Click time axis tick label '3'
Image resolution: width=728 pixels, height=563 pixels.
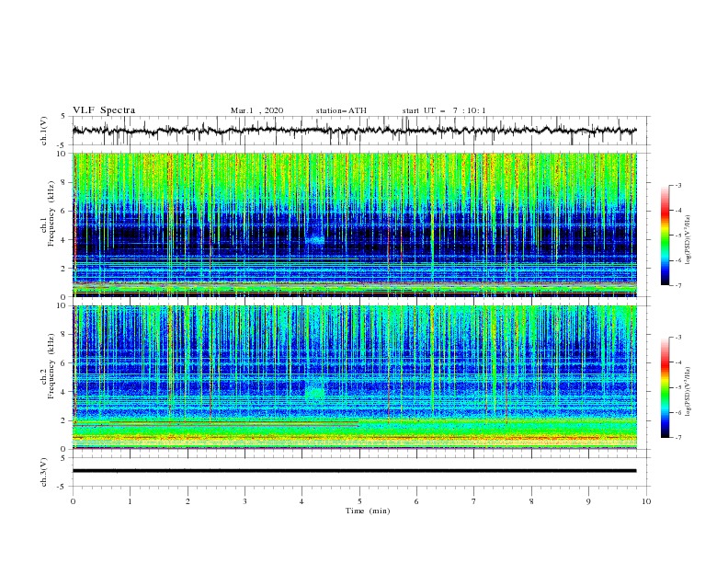(x=245, y=501)
